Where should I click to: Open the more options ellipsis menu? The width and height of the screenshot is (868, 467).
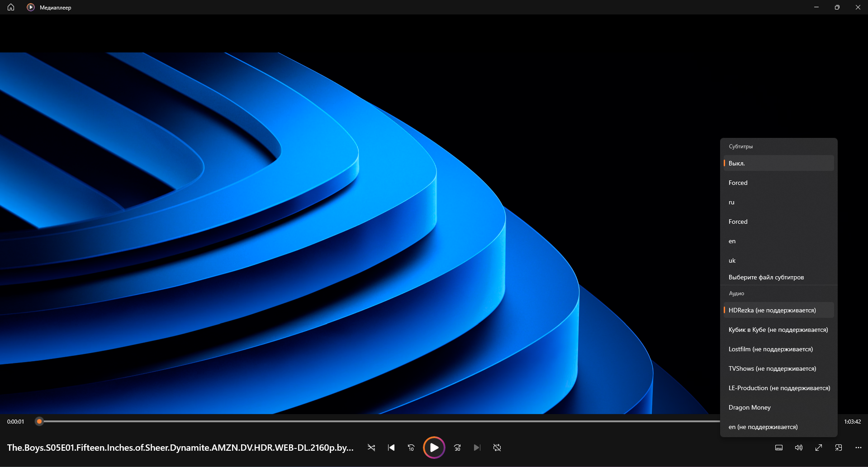[x=859, y=448]
